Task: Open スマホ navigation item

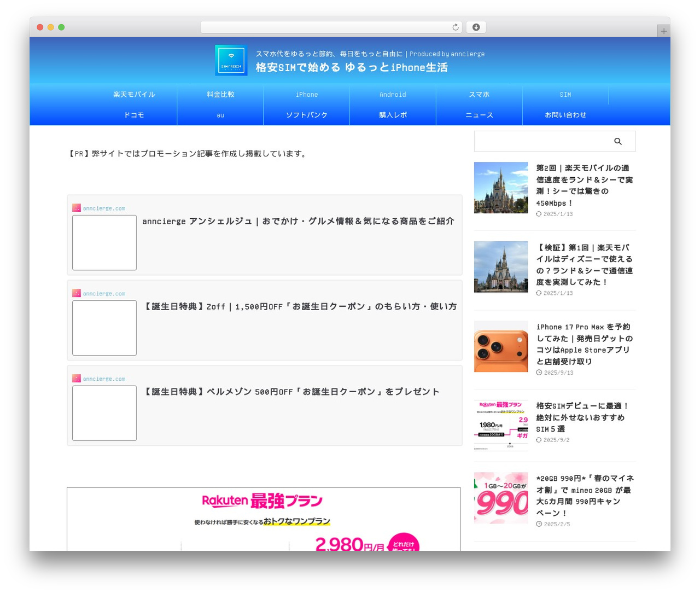Action: [479, 95]
